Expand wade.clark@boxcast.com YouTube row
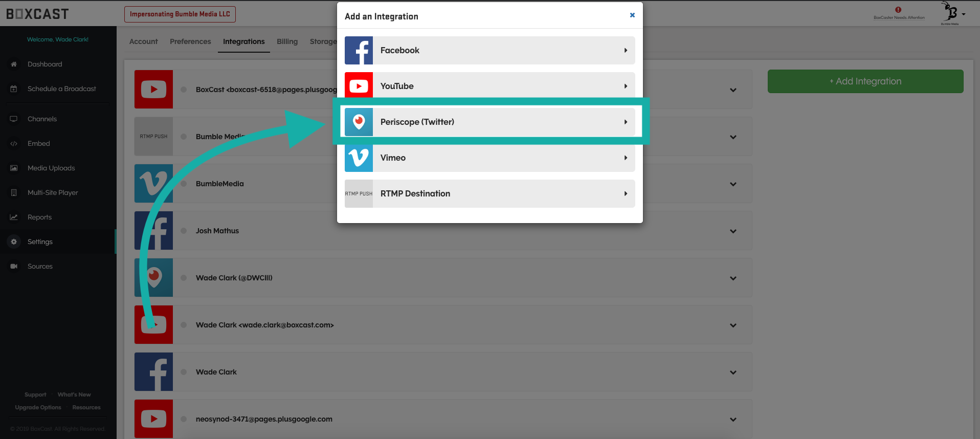The image size is (980, 439). 733,325
